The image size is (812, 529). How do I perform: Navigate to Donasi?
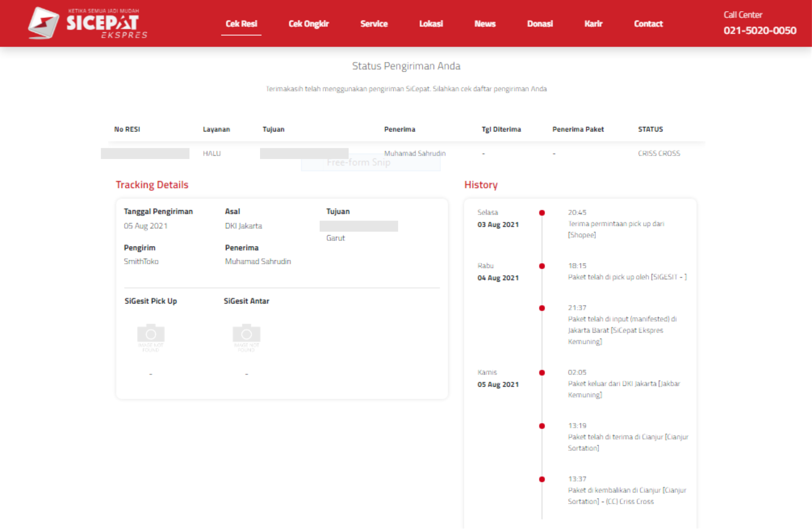click(540, 24)
